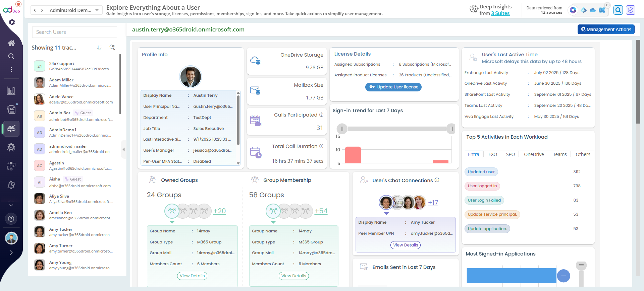Click the sort users icon
644x291 pixels.
pyautogui.click(x=100, y=48)
